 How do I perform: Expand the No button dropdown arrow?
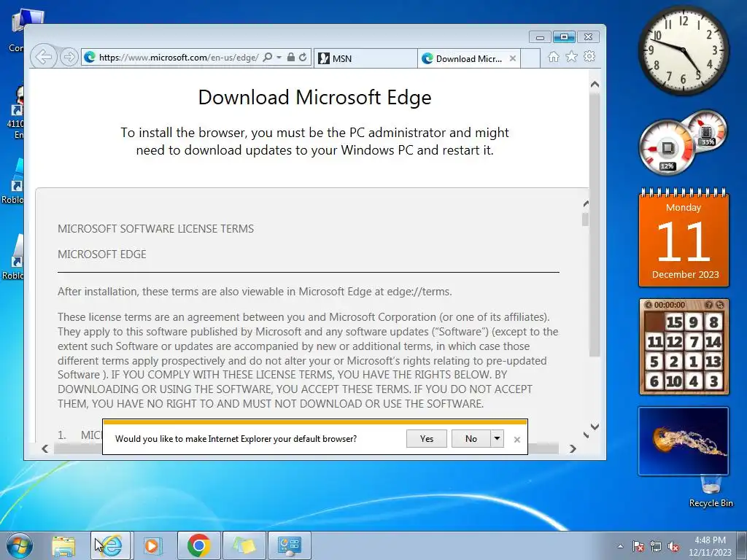(497, 438)
